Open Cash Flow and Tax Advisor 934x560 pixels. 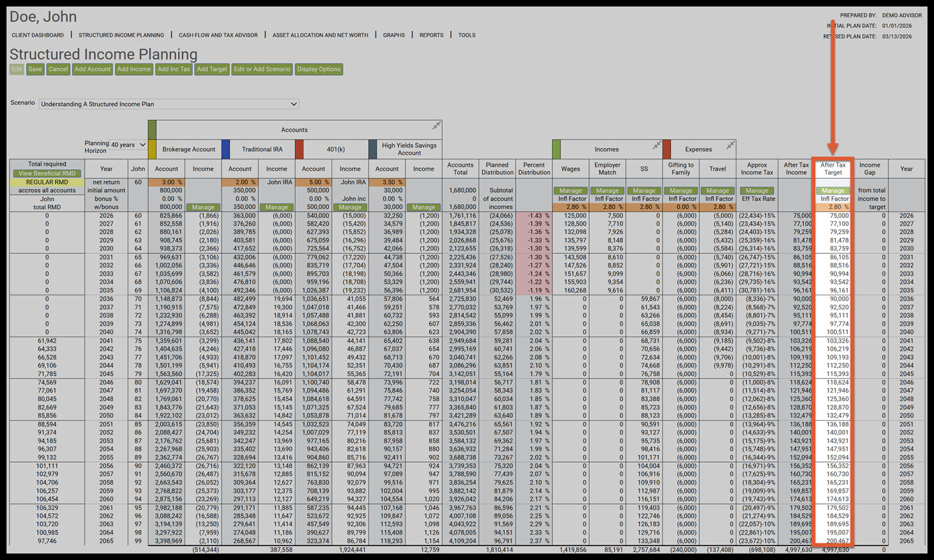(218, 35)
